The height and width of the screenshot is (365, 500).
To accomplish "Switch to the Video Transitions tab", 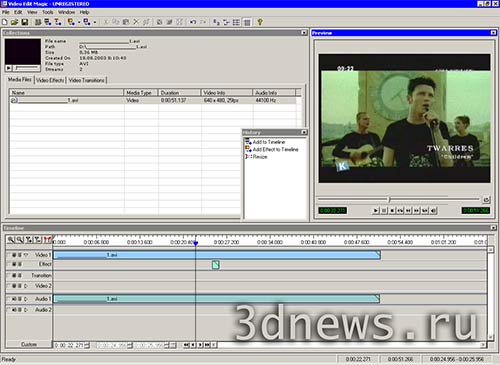I will pos(86,80).
